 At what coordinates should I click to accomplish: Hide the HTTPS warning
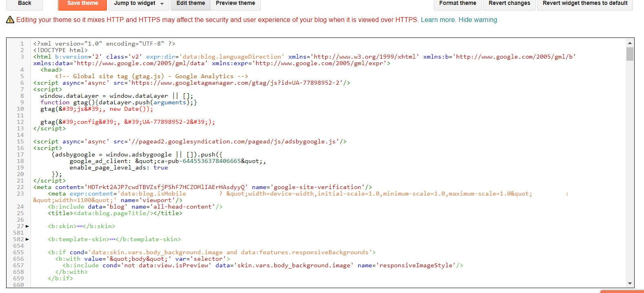(x=477, y=20)
